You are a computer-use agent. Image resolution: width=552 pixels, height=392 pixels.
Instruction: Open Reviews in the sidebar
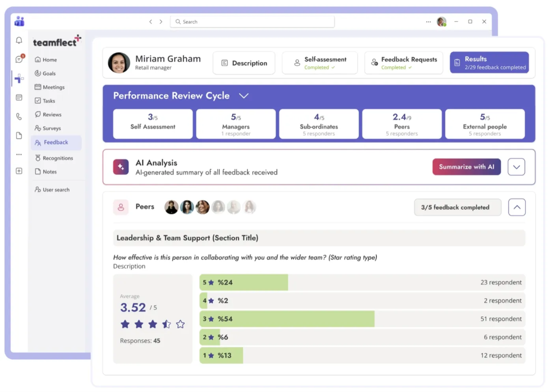(48, 114)
